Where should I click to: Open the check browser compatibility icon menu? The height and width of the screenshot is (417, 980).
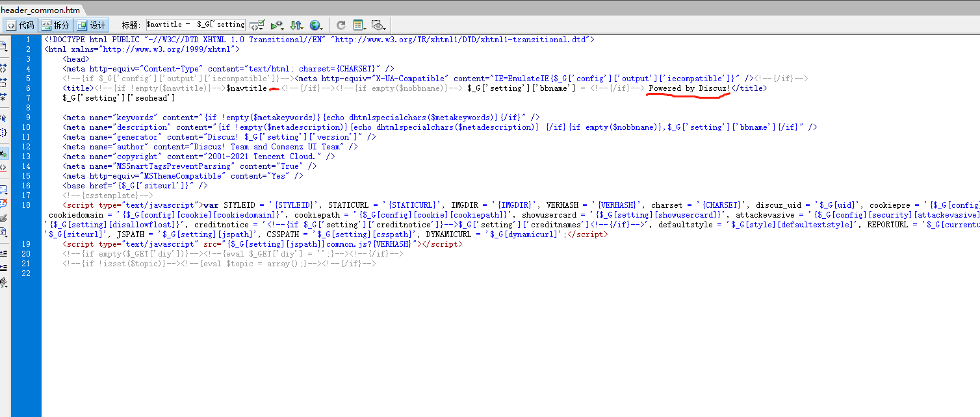257,25
